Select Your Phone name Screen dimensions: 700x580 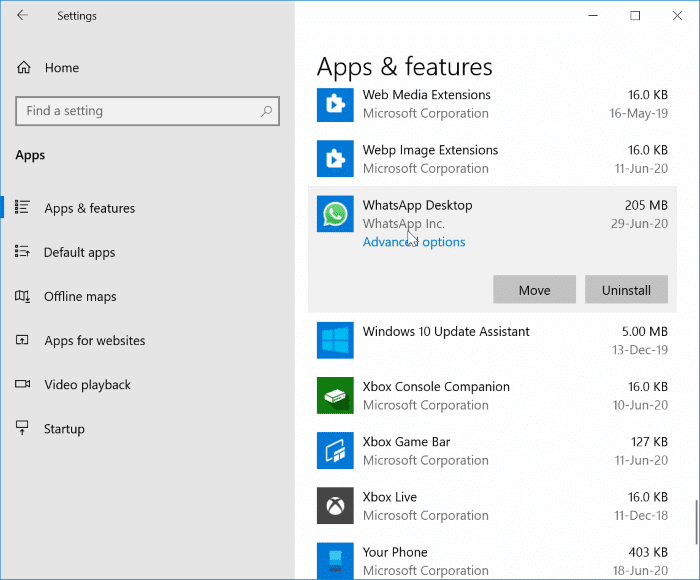pos(395,552)
